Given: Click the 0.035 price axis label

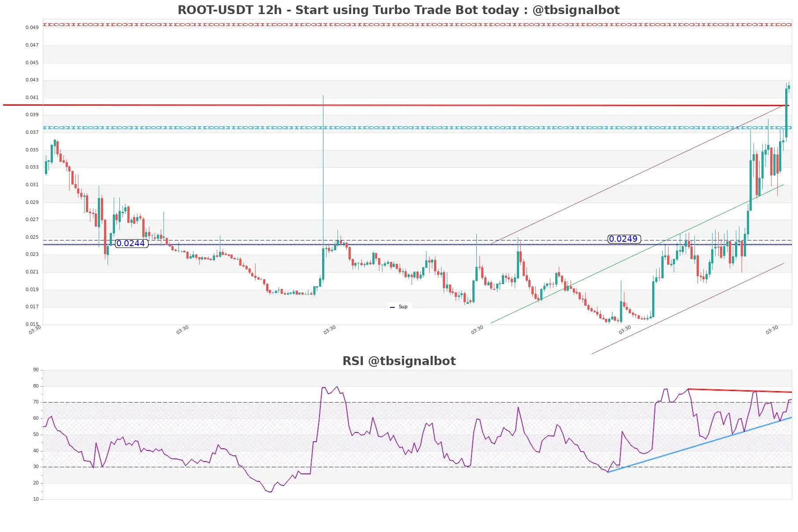Looking at the screenshot, I should [32, 150].
